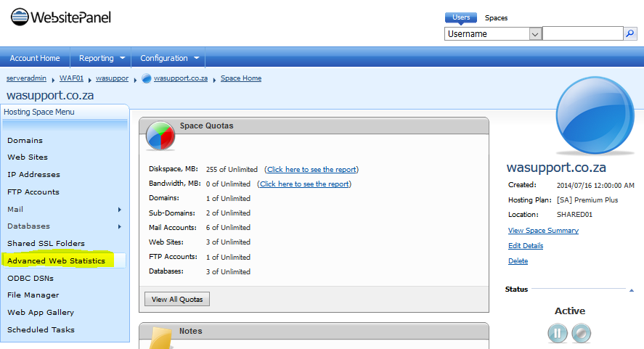
Task: Open Account Home
Action: coord(35,58)
